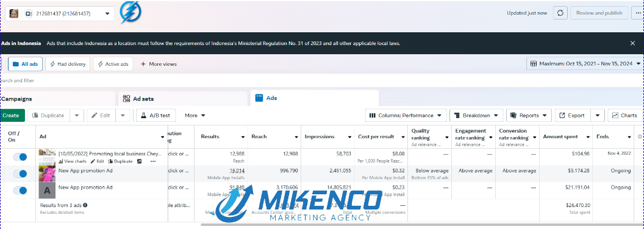Switch to the Had delivery view
This screenshot has height=229, width=644.
coord(68,64)
